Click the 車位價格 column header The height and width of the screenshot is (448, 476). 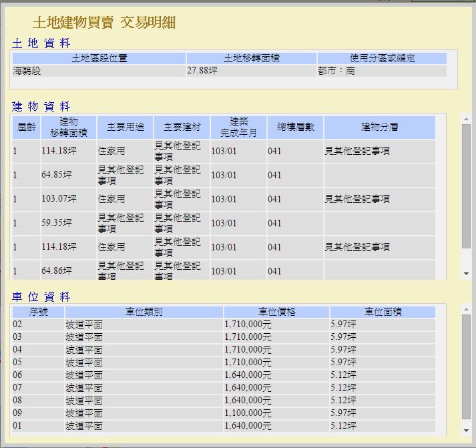pyautogui.click(x=276, y=312)
